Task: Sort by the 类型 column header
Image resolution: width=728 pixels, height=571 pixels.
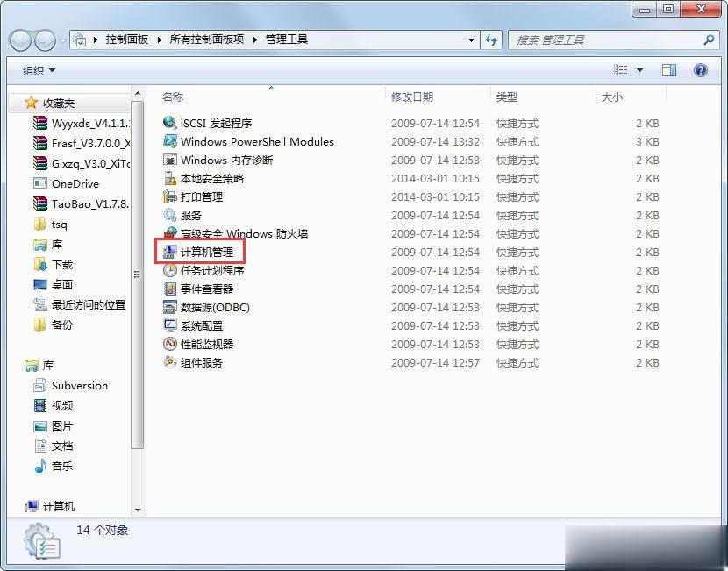Action: 506,96
